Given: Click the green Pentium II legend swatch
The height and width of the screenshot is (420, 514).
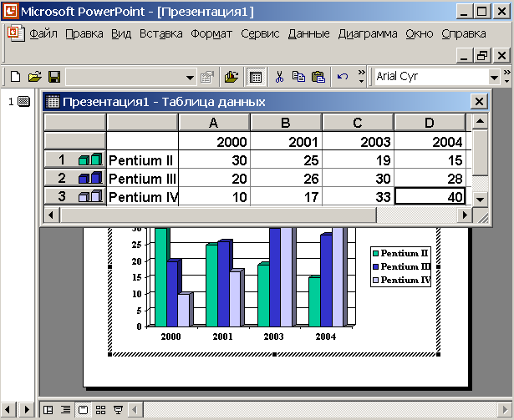Looking at the screenshot, I should [375, 254].
